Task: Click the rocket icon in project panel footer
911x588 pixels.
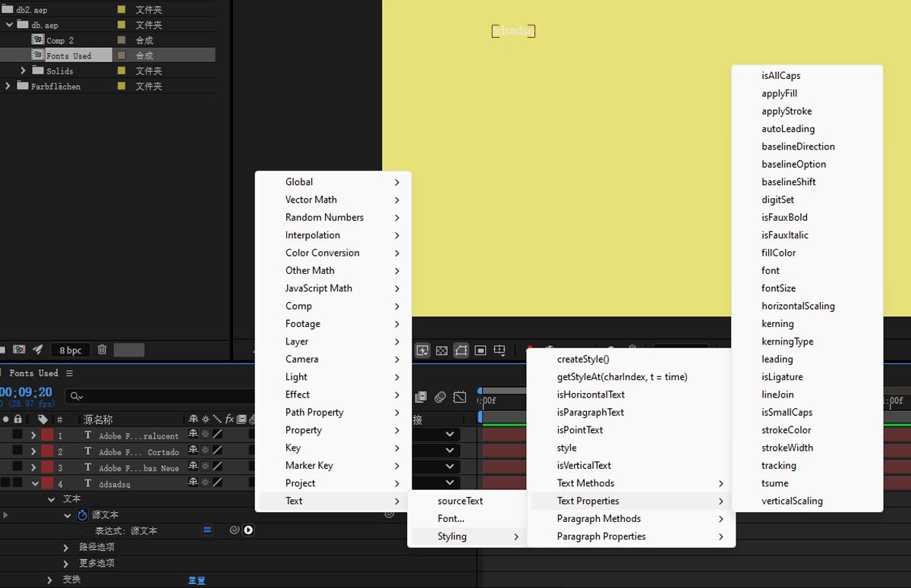Action: click(38, 350)
